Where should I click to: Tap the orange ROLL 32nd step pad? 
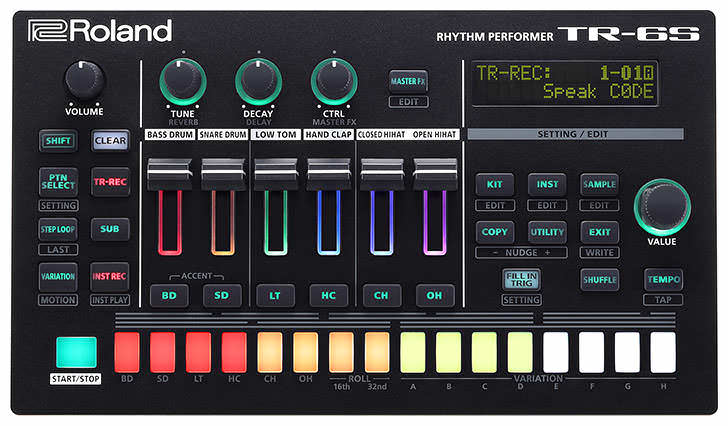coord(377,352)
